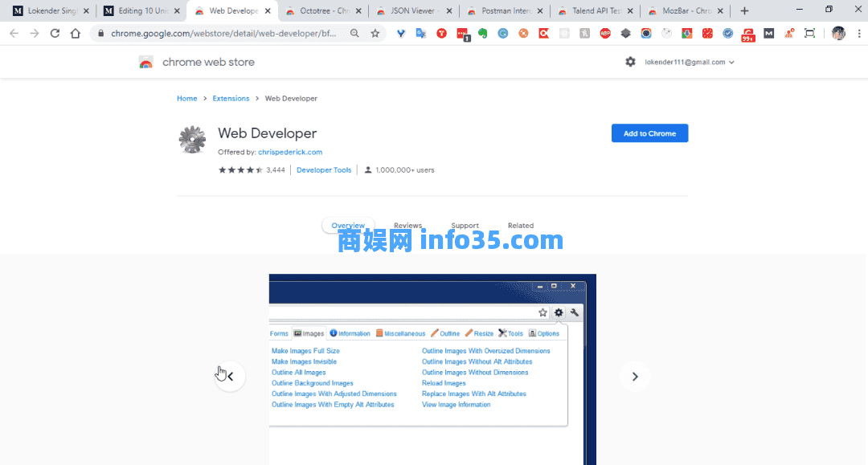This screenshot has height=465, width=868.
Task: Click the Add to Chrome button
Action: [x=650, y=133]
